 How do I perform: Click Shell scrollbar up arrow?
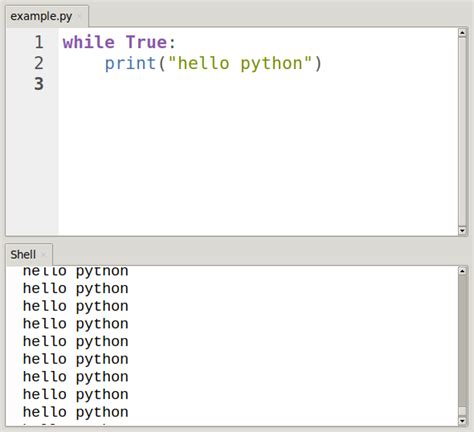(462, 271)
